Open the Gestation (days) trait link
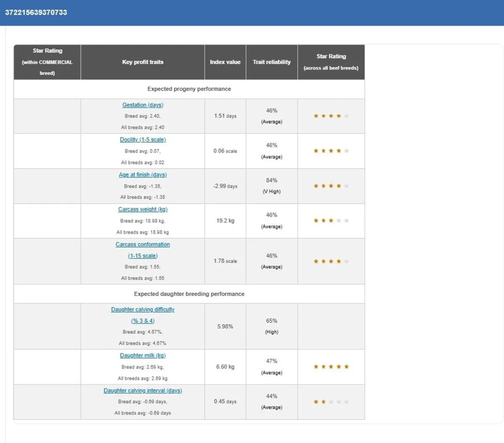This screenshot has width=504, height=443. click(x=143, y=105)
